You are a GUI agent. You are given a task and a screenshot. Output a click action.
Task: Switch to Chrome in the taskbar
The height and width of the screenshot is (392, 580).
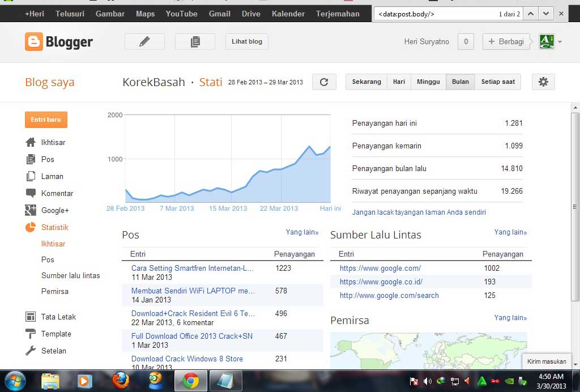pyautogui.click(x=191, y=381)
